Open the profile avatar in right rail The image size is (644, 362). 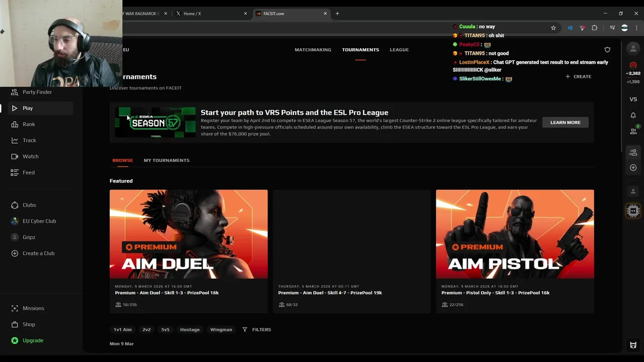click(633, 49)
